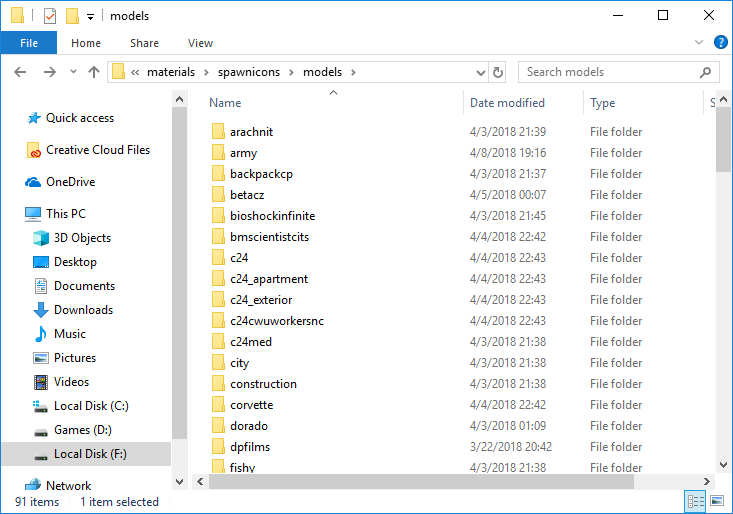
Task: Switch to the Share ribbon tab
Action: pyautogui.click(x=144, y=43)
